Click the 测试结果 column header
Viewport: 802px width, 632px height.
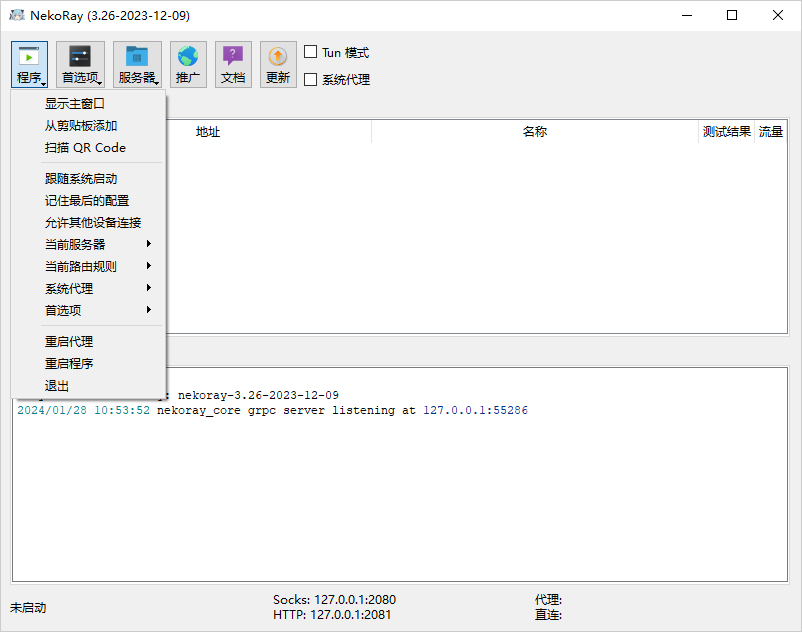tap(725, 130)
